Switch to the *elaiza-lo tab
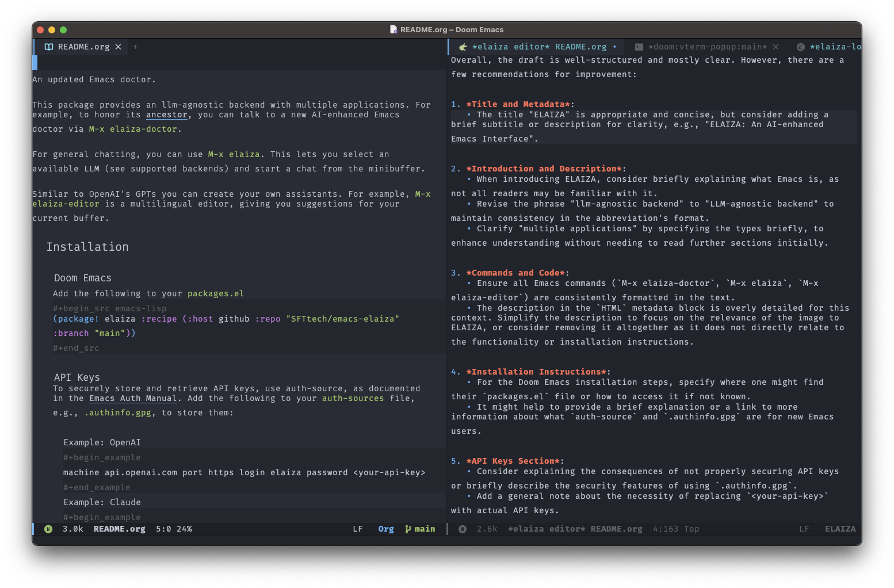 tap(835, 47)
